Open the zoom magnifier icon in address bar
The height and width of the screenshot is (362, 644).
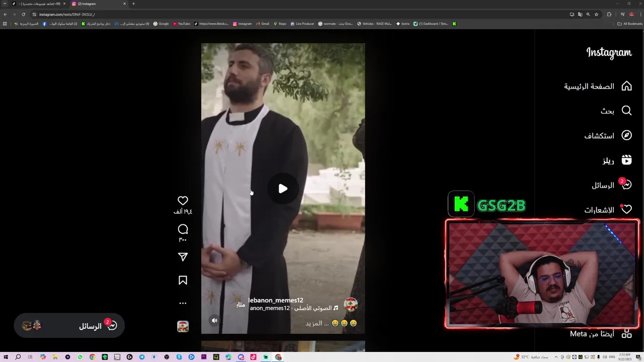(588, 14)
